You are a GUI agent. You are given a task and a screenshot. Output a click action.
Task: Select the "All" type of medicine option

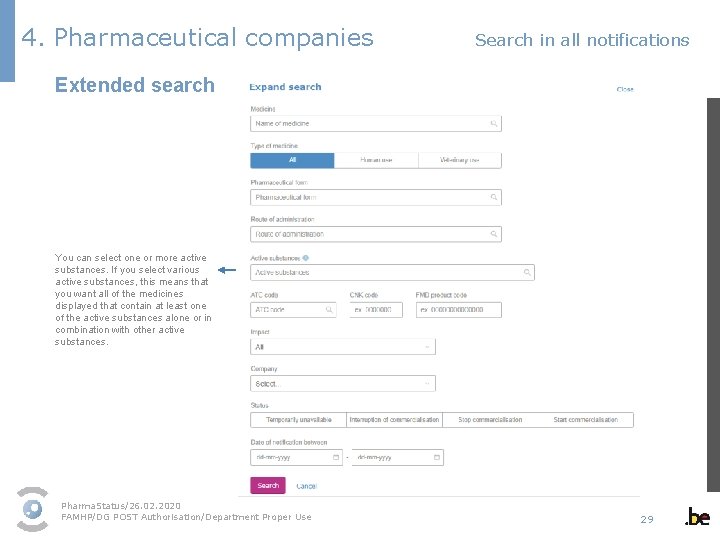292,160
